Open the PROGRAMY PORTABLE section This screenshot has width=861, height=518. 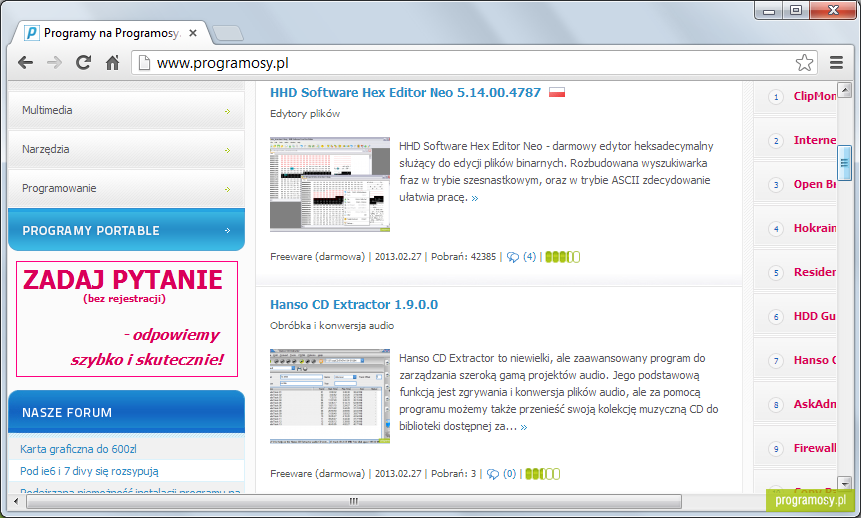coord(126,230)
